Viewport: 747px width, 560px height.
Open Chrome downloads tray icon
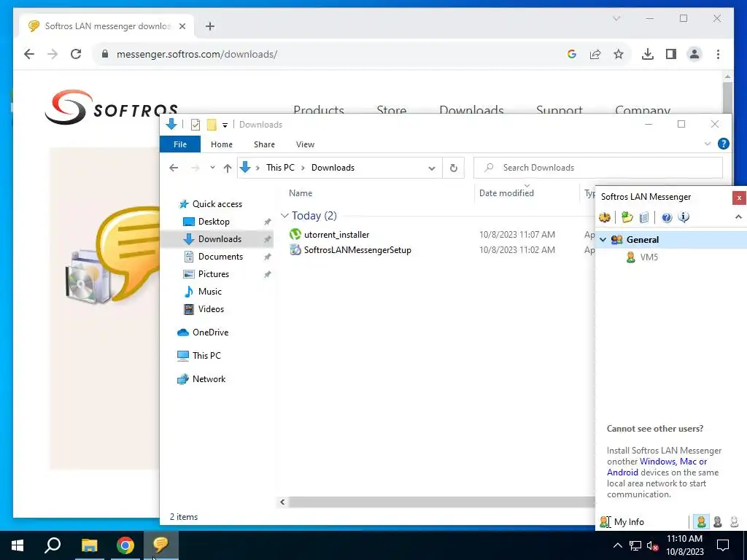pos(648,54)
